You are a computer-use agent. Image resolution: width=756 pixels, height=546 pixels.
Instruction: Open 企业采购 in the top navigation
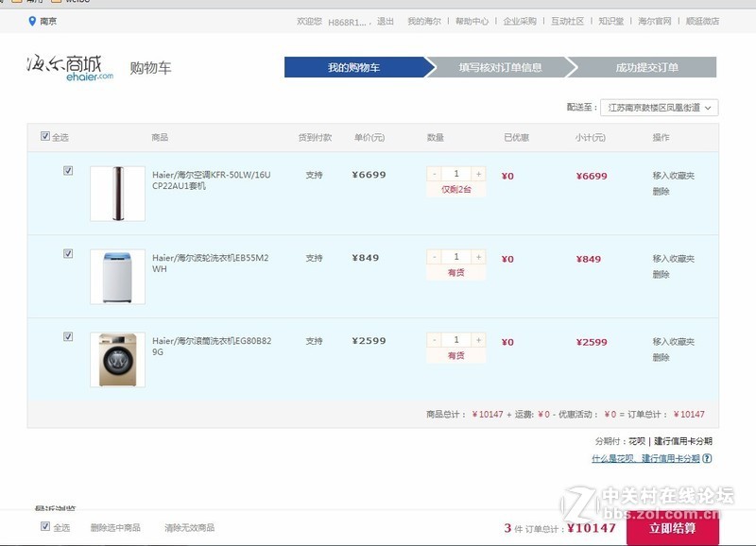[x=520, y=21]
